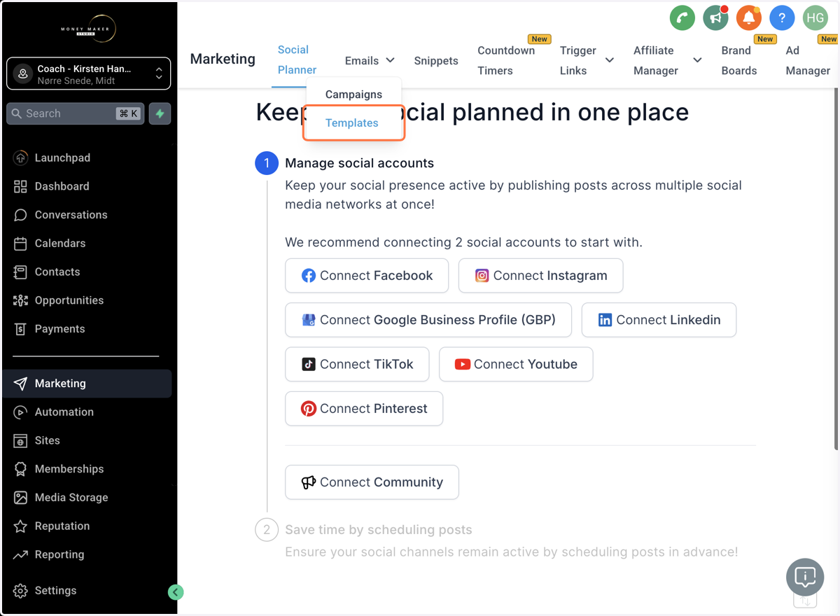Click the Reputation star icon

coord(20,526)
